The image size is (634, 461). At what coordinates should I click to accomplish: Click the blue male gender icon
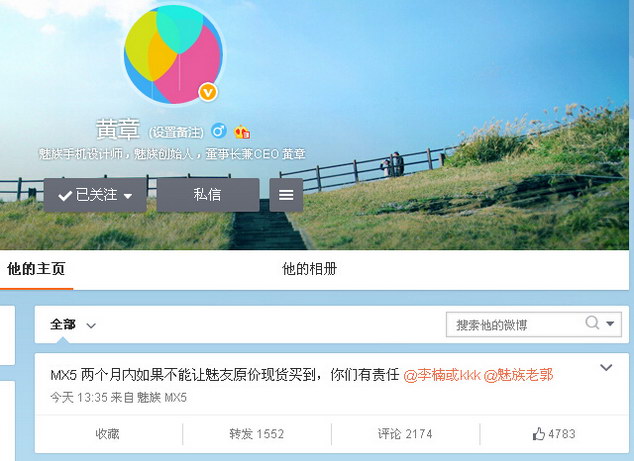tap(219, 131)
